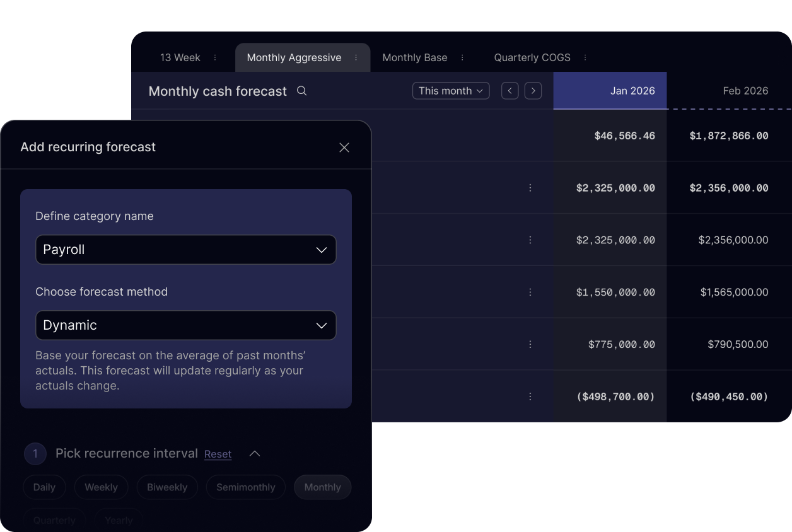Screen dimensions: 792x532
Task: Click the Reset link for recurrence interval
Action: [x=218, y=454]
